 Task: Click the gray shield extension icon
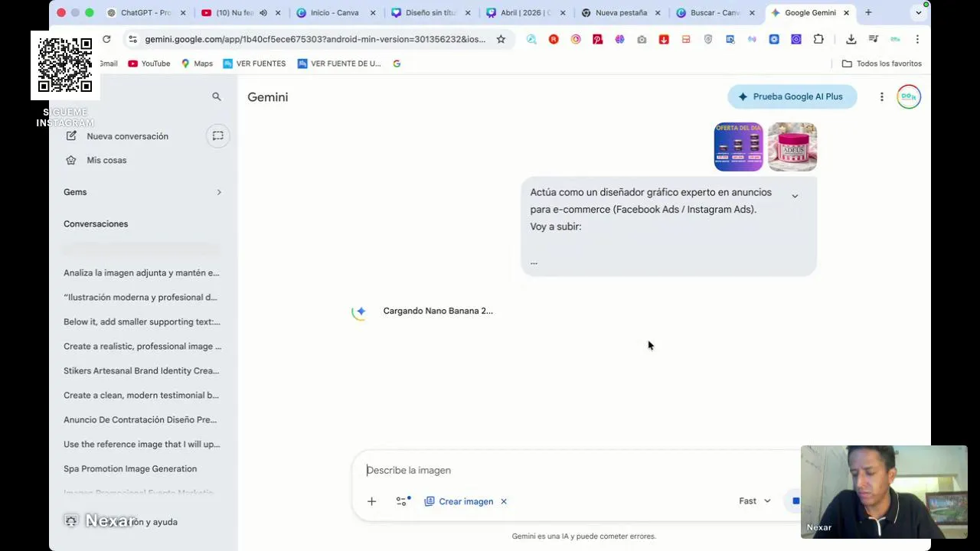tap(708, 39)
